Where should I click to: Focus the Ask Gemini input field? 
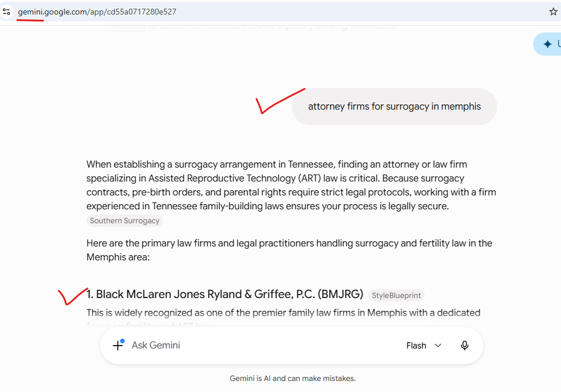pyautogui.click(x=265, y=345)
